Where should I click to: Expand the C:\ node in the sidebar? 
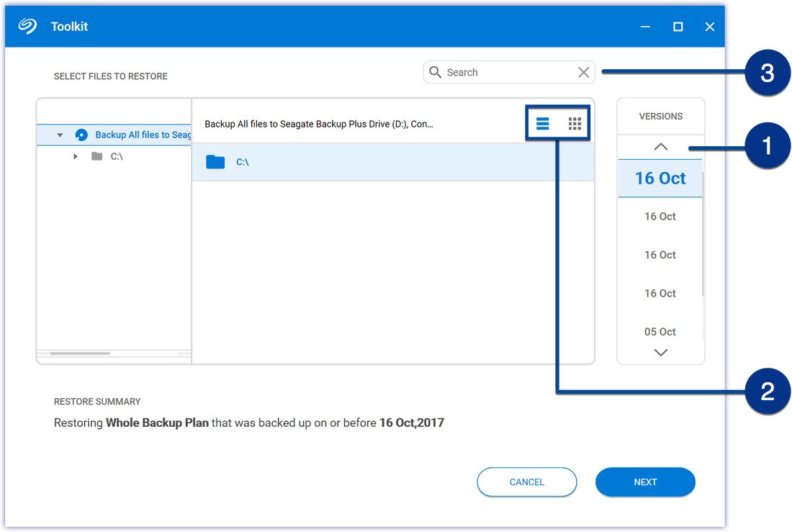pyautogui.click(x=76, y=156)
